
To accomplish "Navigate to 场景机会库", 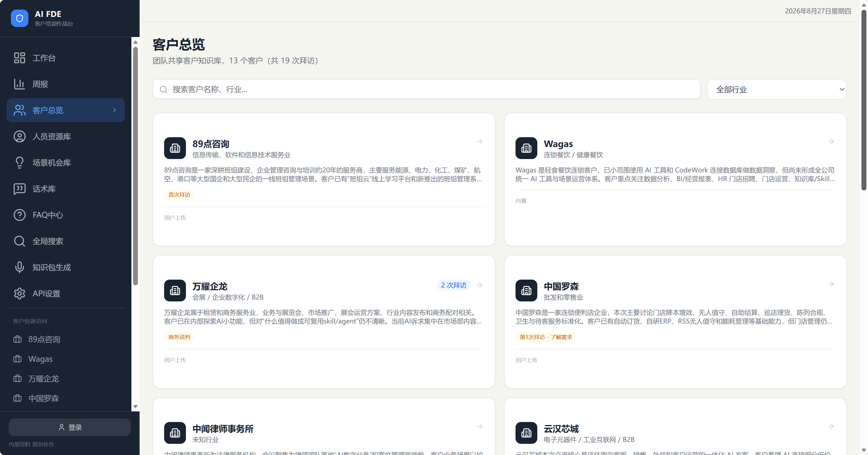I will pyautogui.click(x=66, y=163).
